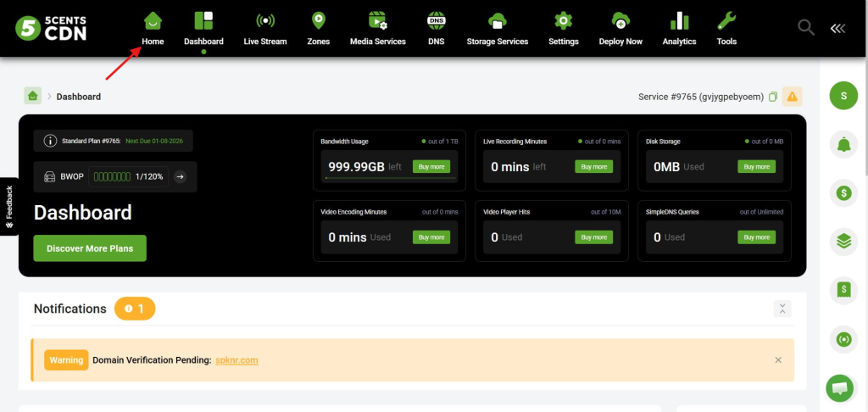
Task: Click the orange warning triangle icon
Action: (x=793, y=97)
